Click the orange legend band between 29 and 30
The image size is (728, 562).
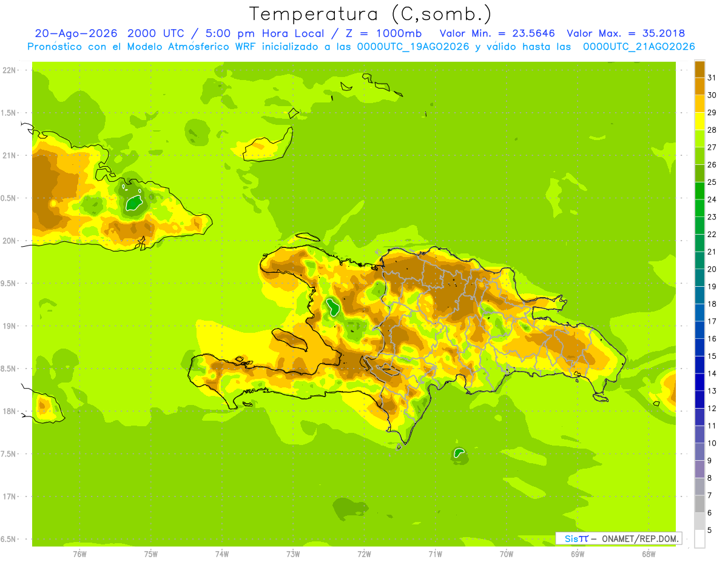pos(699,104)
